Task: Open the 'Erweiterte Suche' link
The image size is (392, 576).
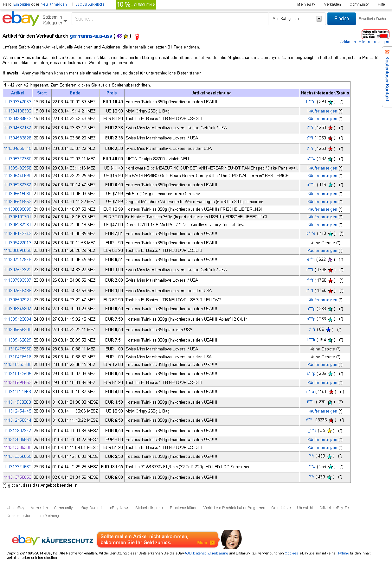Action: pyautogui.click(x=372, y=19)
